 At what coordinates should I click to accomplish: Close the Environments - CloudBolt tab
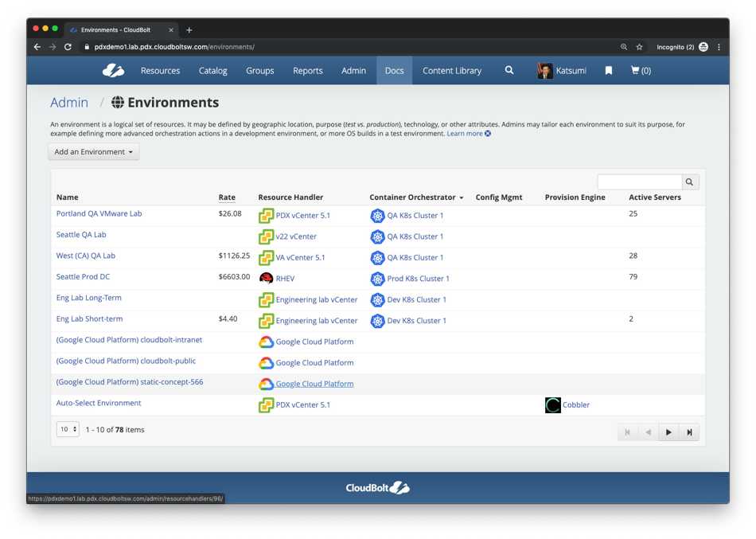170,30
